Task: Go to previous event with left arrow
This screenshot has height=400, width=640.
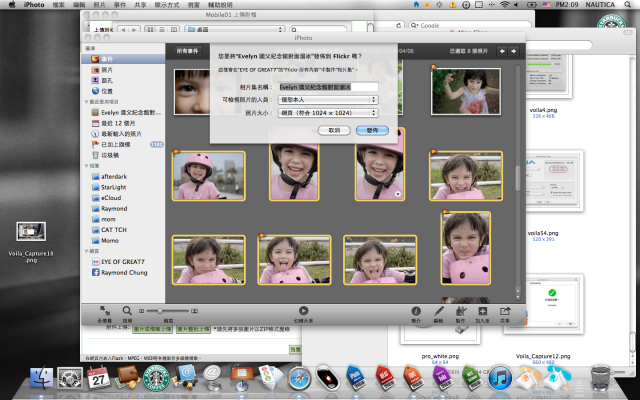Action: [502, 51]
